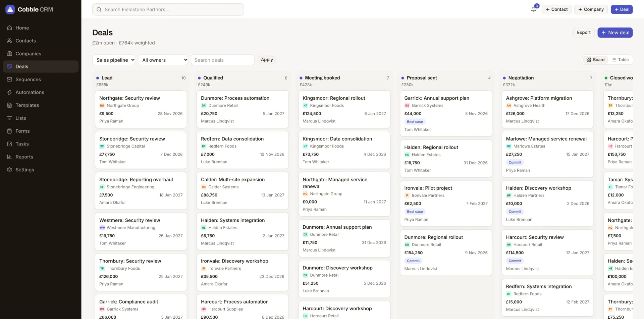
Task: Open Reports page
Action: 41,157
